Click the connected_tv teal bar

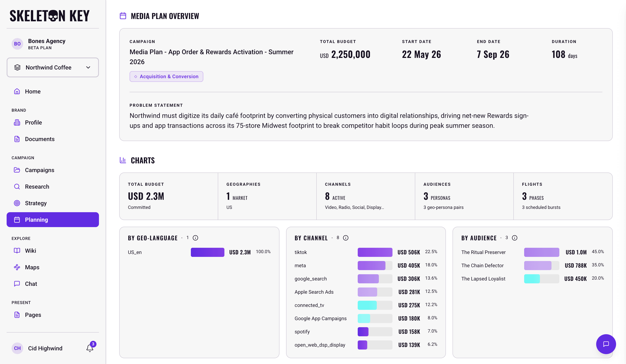coord(367,305)
